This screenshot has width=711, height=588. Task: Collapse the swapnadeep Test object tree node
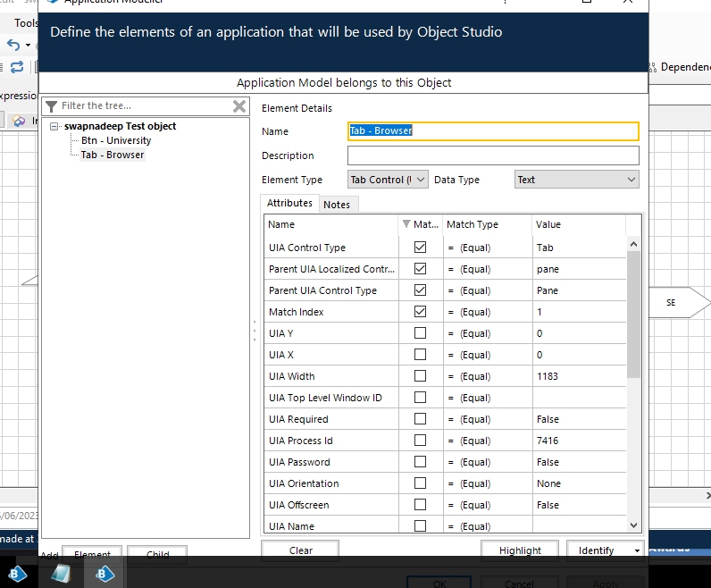(55, 127)
